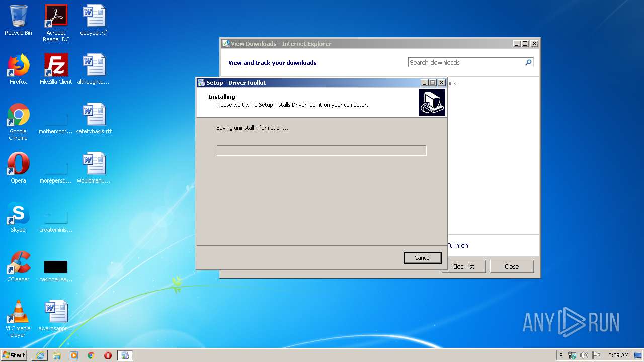Open Chrome from the taskbar
Screen dimensions: 644x362
coord(91,355)
